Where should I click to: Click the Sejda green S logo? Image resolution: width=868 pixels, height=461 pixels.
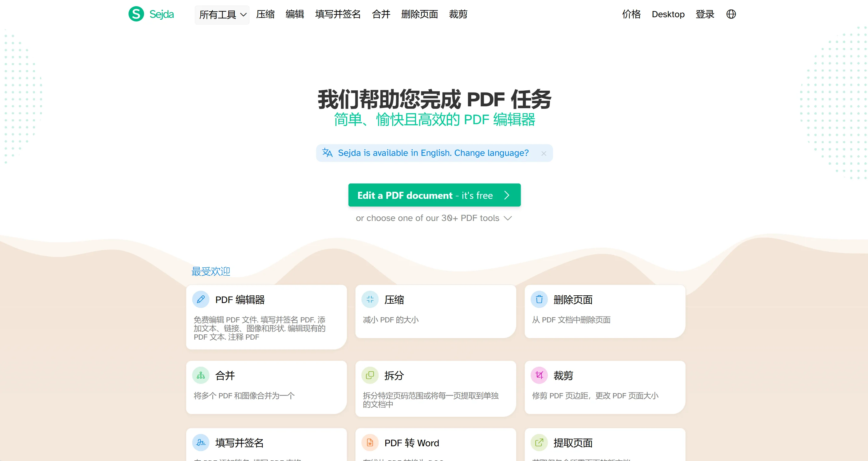click(x=136, y=14)
